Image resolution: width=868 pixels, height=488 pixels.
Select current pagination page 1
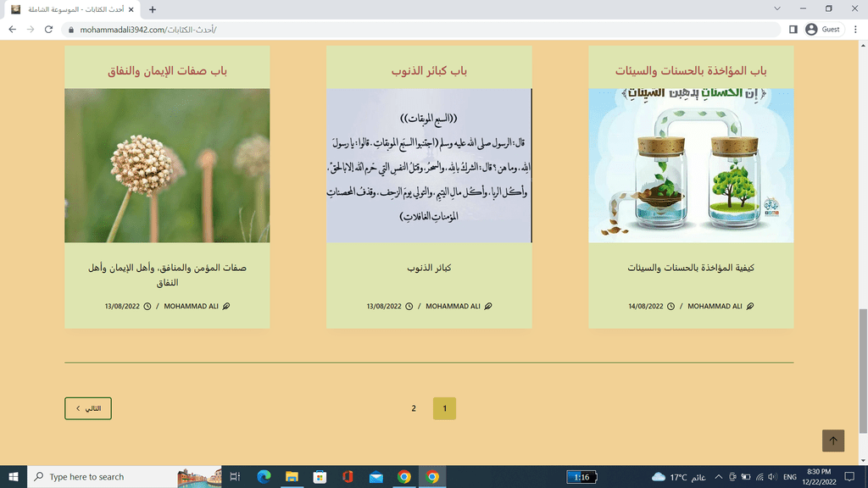tap(444, 408)
